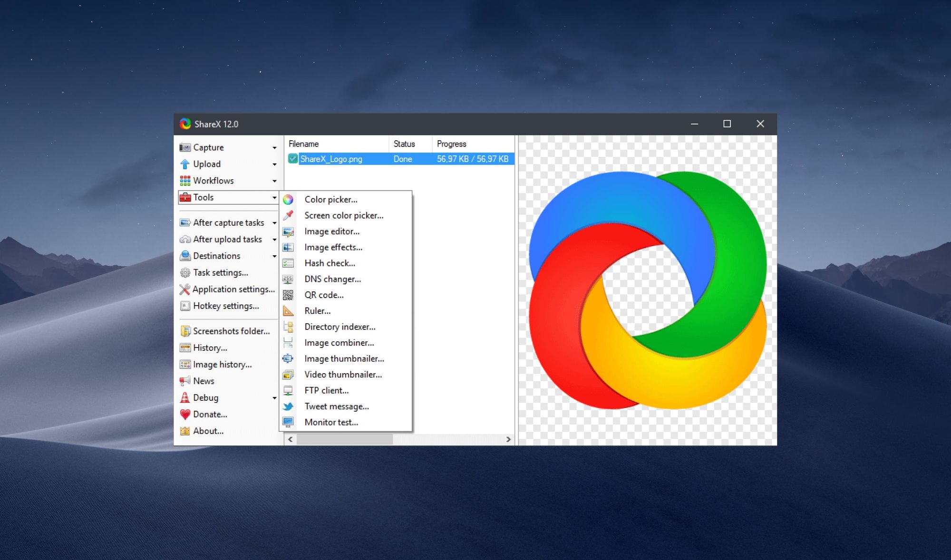Expand the After upload tasks arrow

274,240
